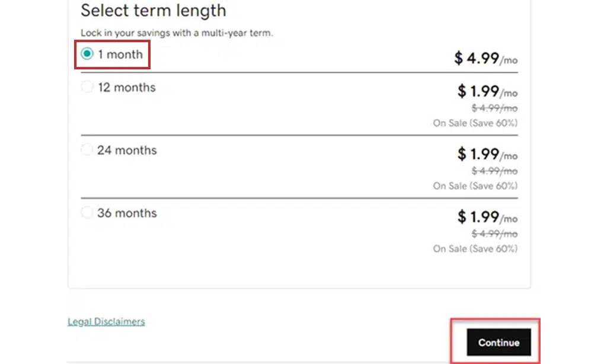This screenshot has height=364, width=607.
Task: Click the 'Select term length' heading
Action: (154, 11)
